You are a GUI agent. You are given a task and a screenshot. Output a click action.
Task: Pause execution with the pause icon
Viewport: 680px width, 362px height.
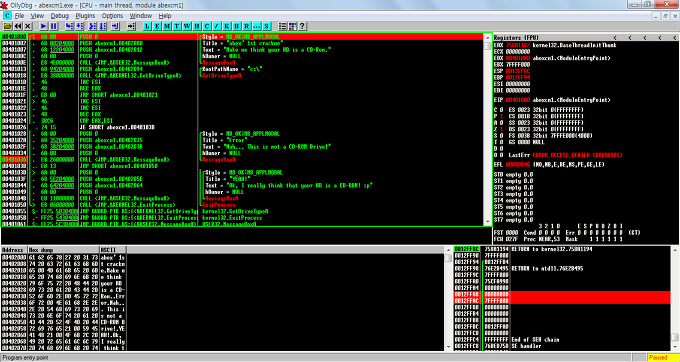click(x=53, y=26)
